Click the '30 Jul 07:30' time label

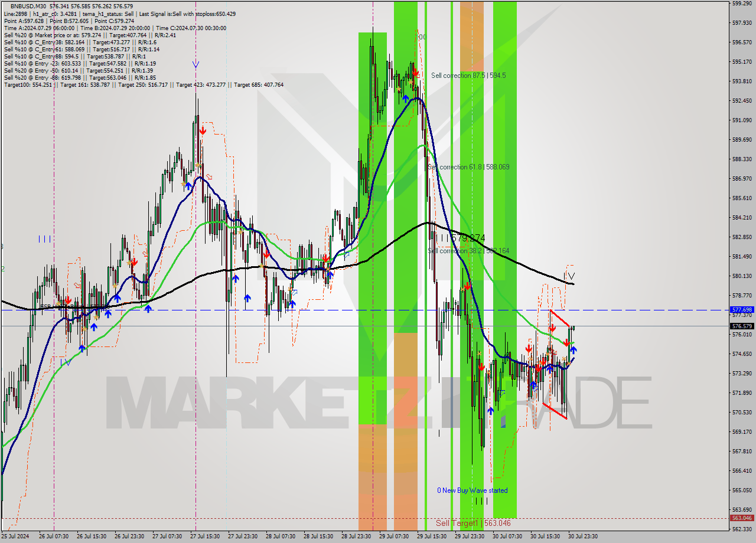tap(507, 537)
